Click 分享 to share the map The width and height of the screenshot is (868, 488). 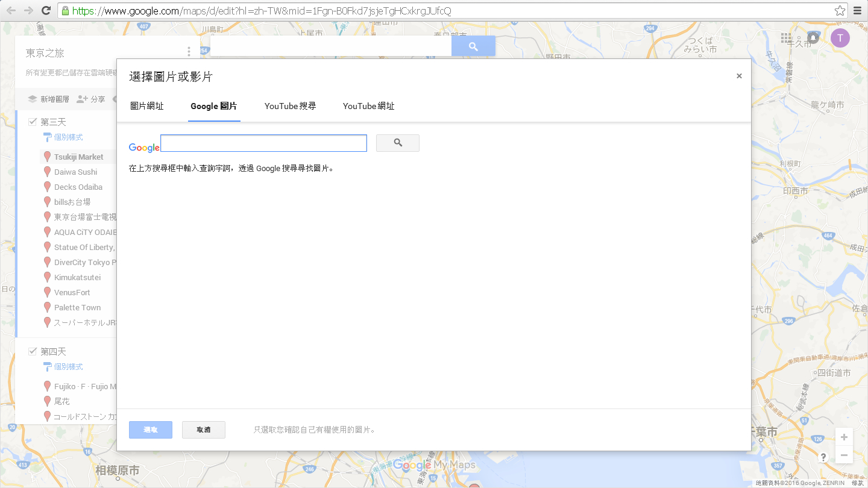click(91, 99)
